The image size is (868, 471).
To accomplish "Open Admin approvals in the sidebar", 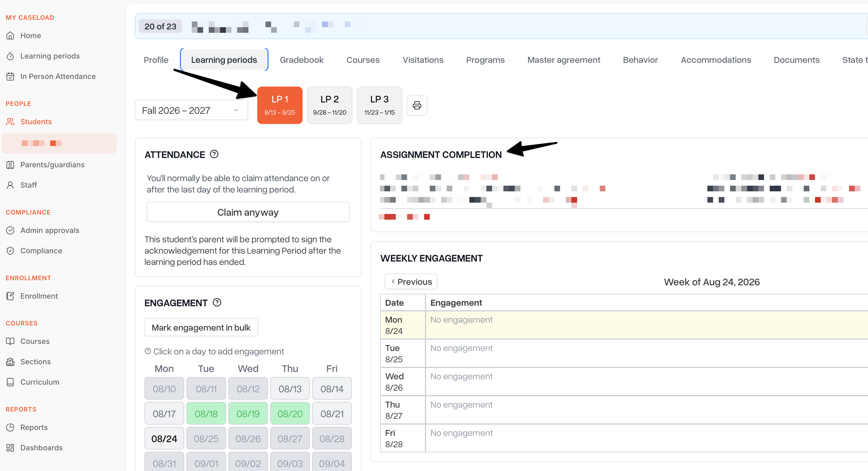I will coord(50,230).
